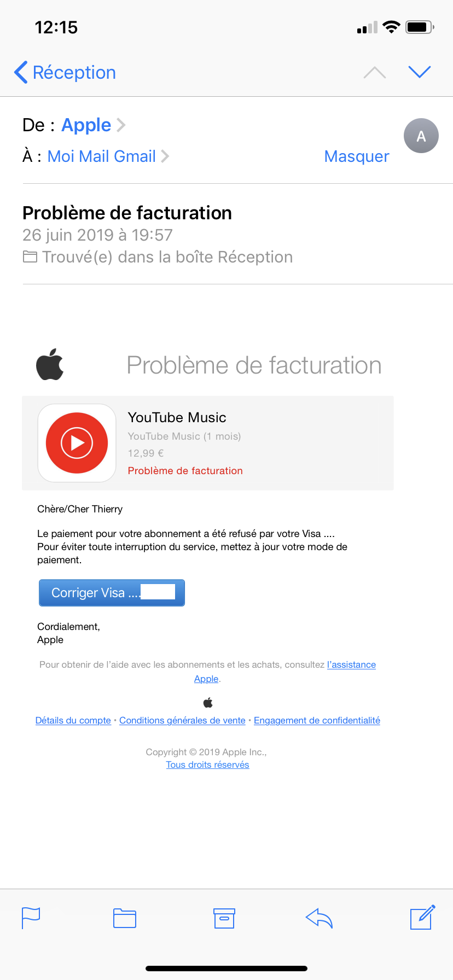
Task: Open the move-to-folder icon
Action: click(125, 918)
